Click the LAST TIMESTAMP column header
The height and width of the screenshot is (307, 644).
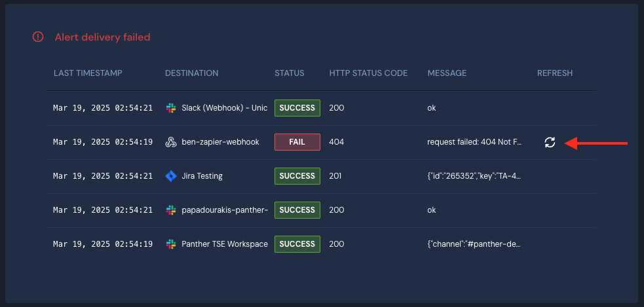tap(88, 73)
